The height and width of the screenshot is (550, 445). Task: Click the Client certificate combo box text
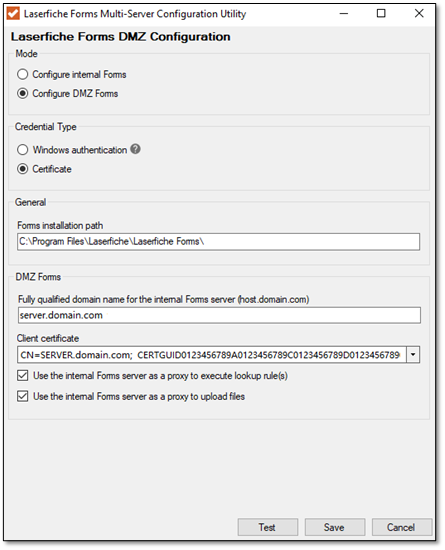(x=211, y=355)
